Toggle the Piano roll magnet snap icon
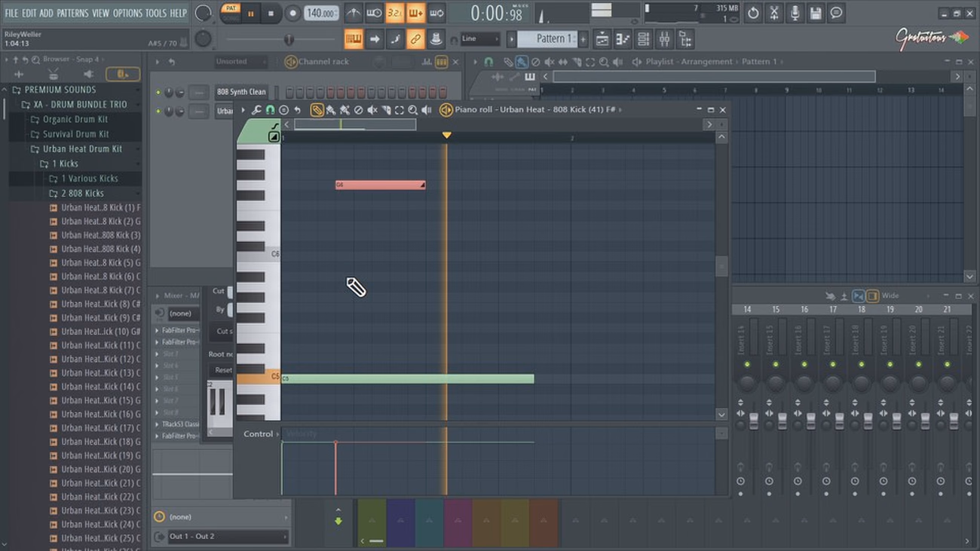Image resolution: width=980 pixels, height=551 pixels. pos(270,110)
